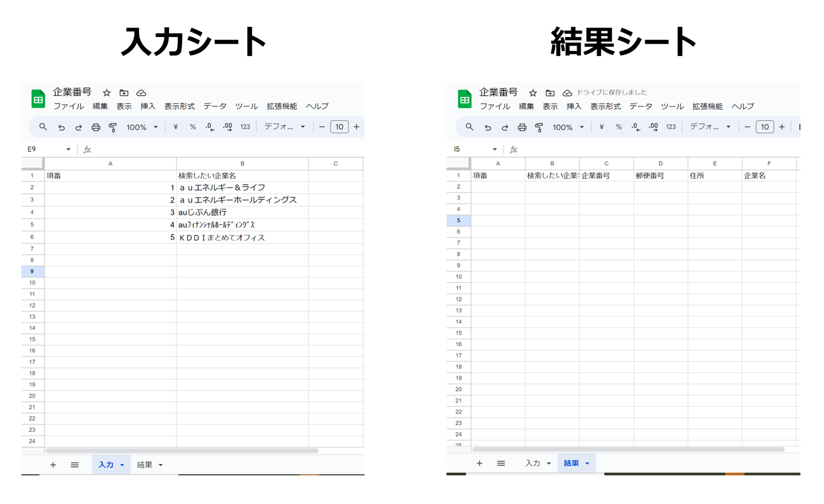Switch to the 入力 tab in the 結果シート window
Screen dimensions: 824x504
coord(533,463)
